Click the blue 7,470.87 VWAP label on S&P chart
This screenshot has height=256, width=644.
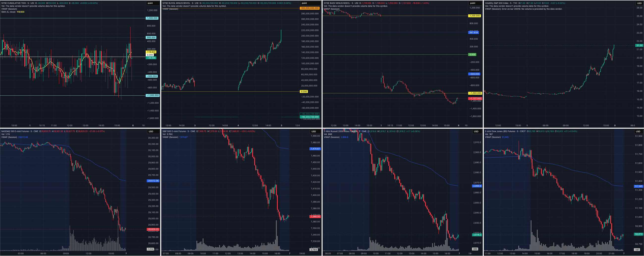pos(315,149)
